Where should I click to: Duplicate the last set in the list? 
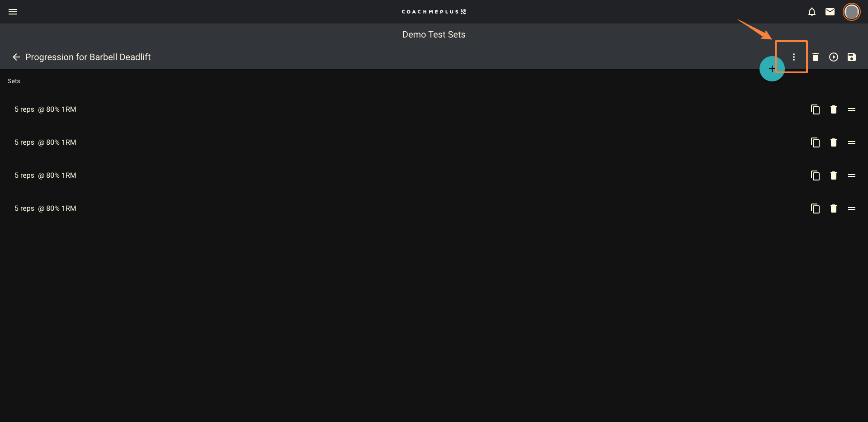[815, 209]
